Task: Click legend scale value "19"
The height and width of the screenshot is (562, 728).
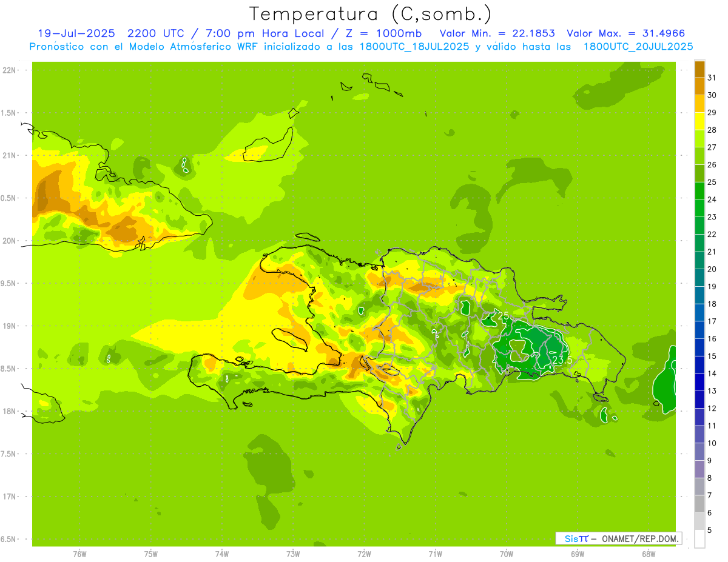Action: [712, 286]
